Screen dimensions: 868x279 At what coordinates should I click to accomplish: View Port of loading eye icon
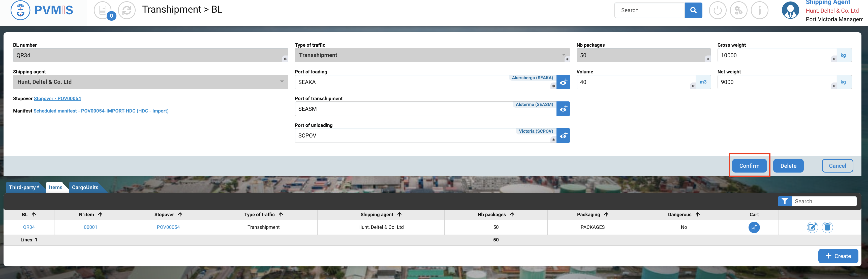(x=563, y=82)
